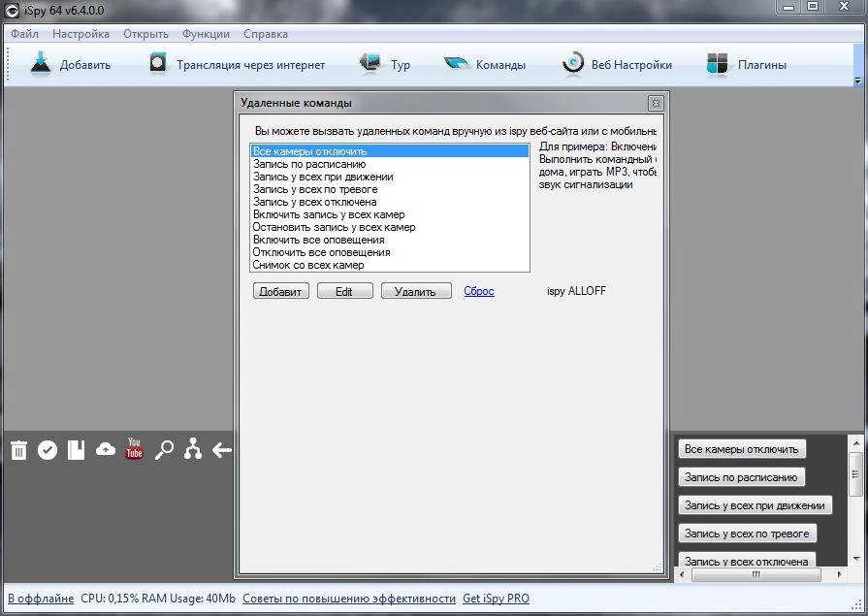Open the Файл menu
This screenshot has height=616, width=868.
(x=24, y=34)
